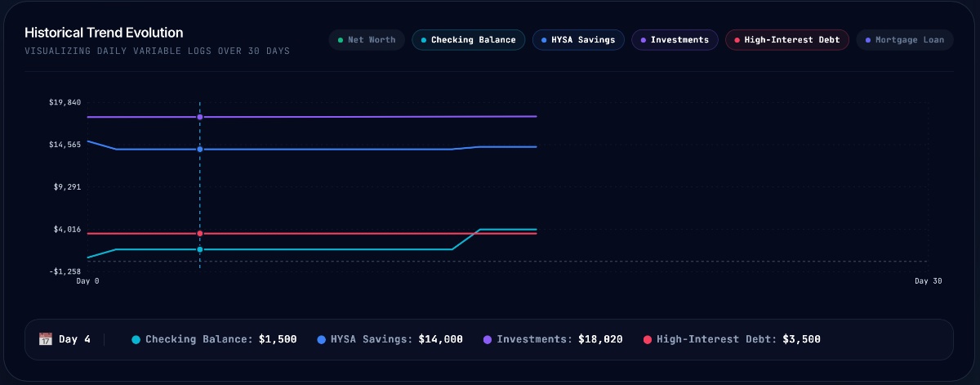The image size is (980, 385).
Task: Click the Investments $18,020 value readout
Action: (x=600, y=339)
